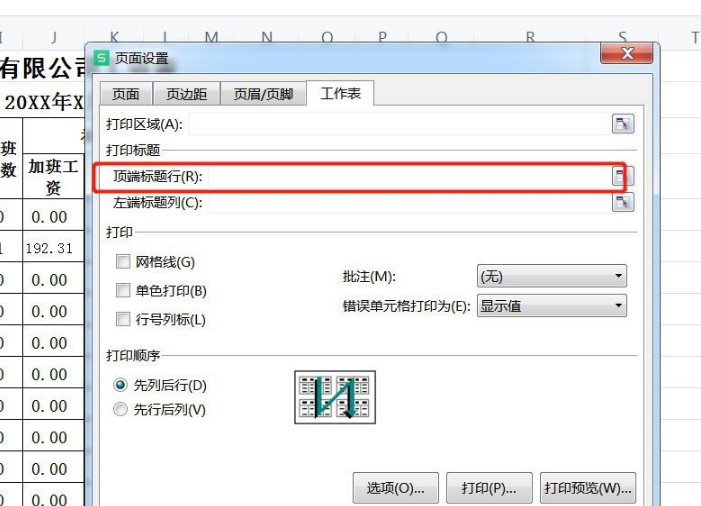
Task: Select the 先列后行 radio button
Action: pos(122,385)
